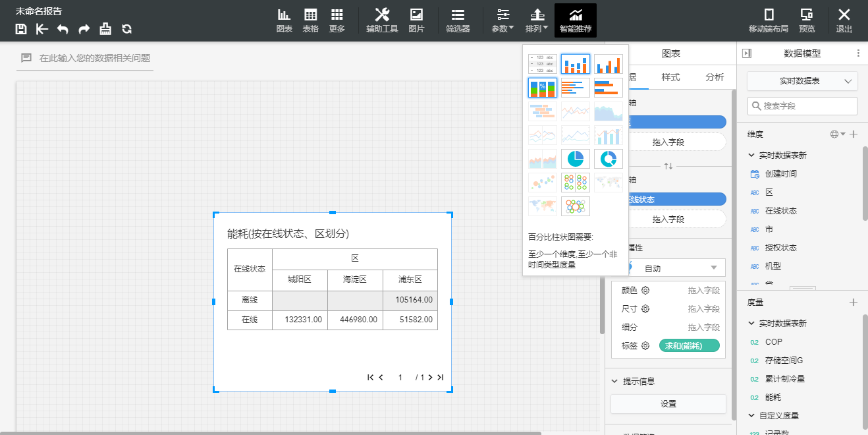Select the 在线状态 dimension field
This screenshot has height=435, width=868.
[780, 211]
